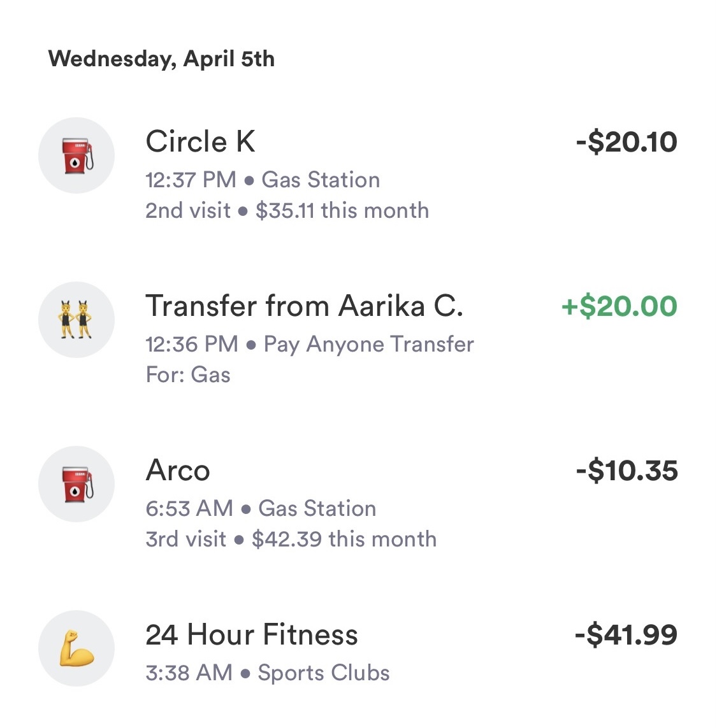The width and height of the screenshot is (717, 728).
Task: Tap the dancers icon for Aarika's transfer
Action: tap(76, 320)
